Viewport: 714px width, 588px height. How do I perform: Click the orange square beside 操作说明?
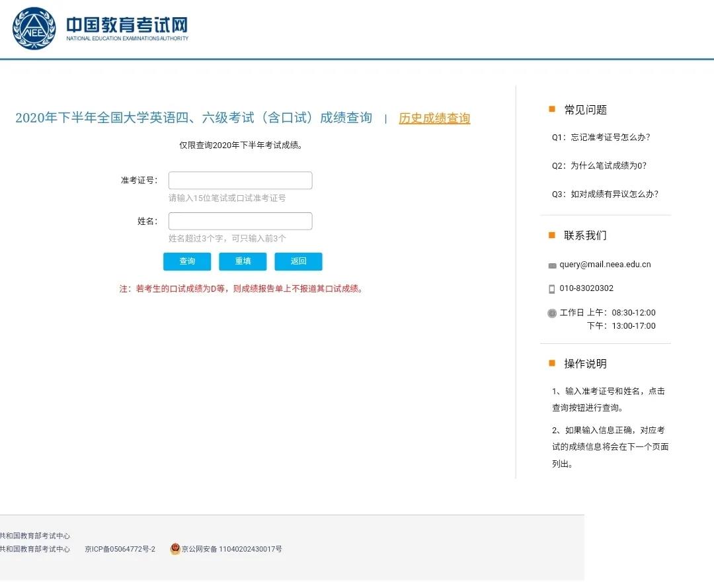coord(552,363)
